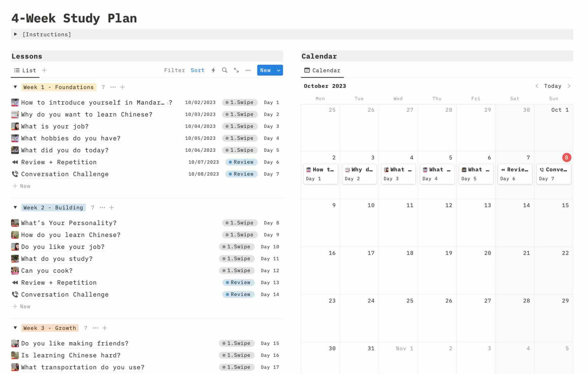Go to previous month arrow in calendar

(537, 86)
